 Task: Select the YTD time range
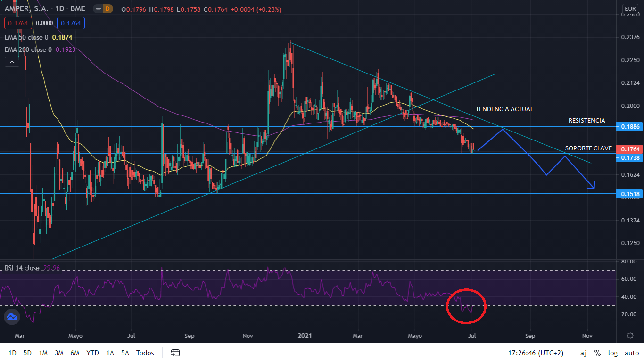[92, 353]
